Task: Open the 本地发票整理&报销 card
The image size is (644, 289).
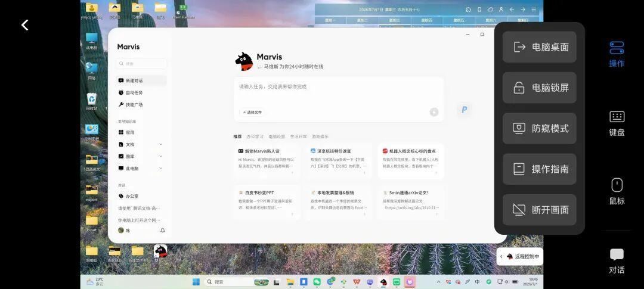Action: pyautogui.click(x=339, y=203)
